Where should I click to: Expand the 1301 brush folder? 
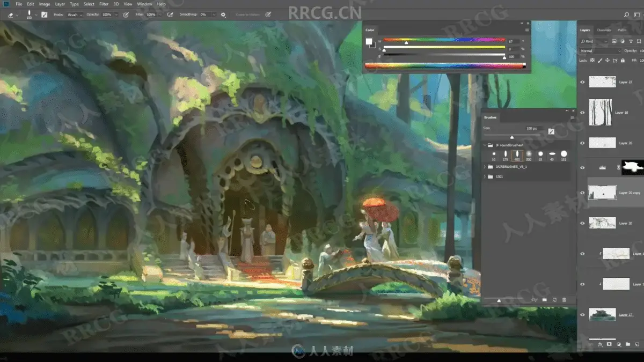point(485,176)
